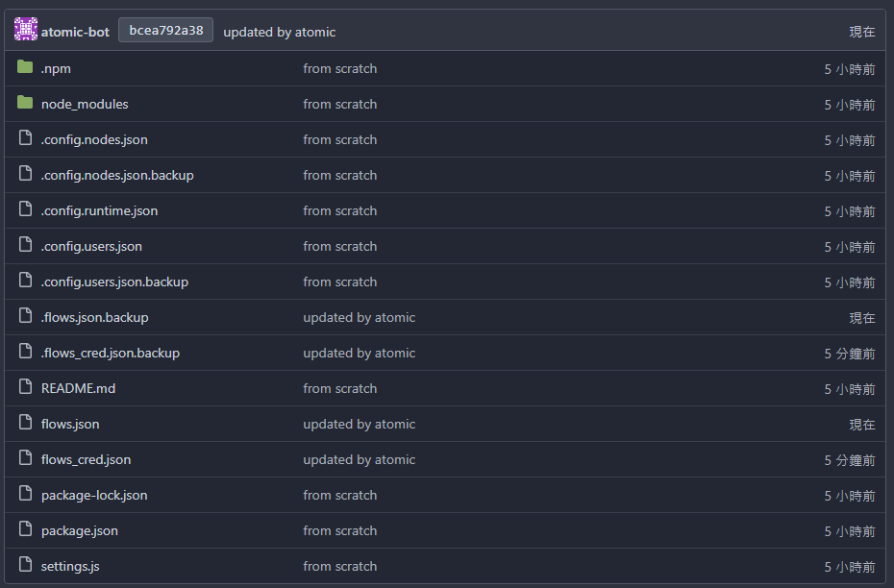Screen dimensions: 894x588
Task: Click the .npm folder icon
Action: point(25,68)
